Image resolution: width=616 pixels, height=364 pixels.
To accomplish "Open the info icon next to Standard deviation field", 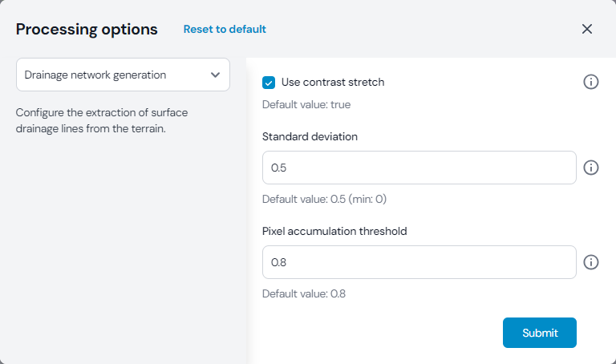I will point(591,168).
